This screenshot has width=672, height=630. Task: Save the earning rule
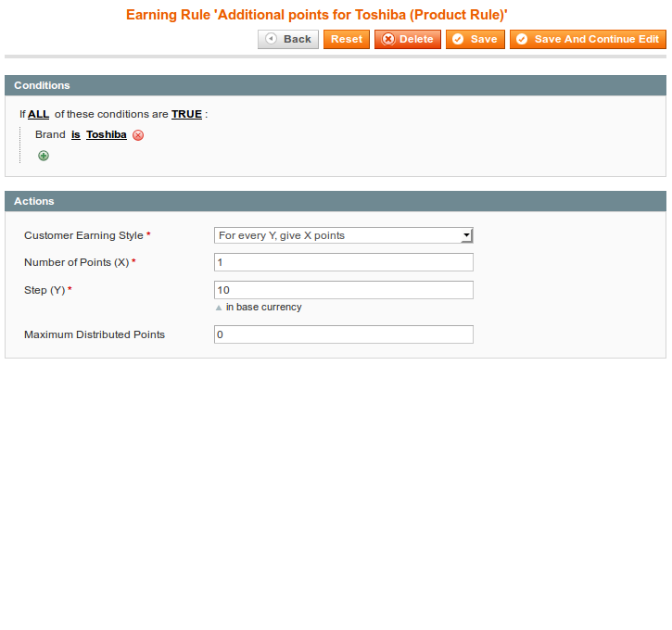point(475,40)
